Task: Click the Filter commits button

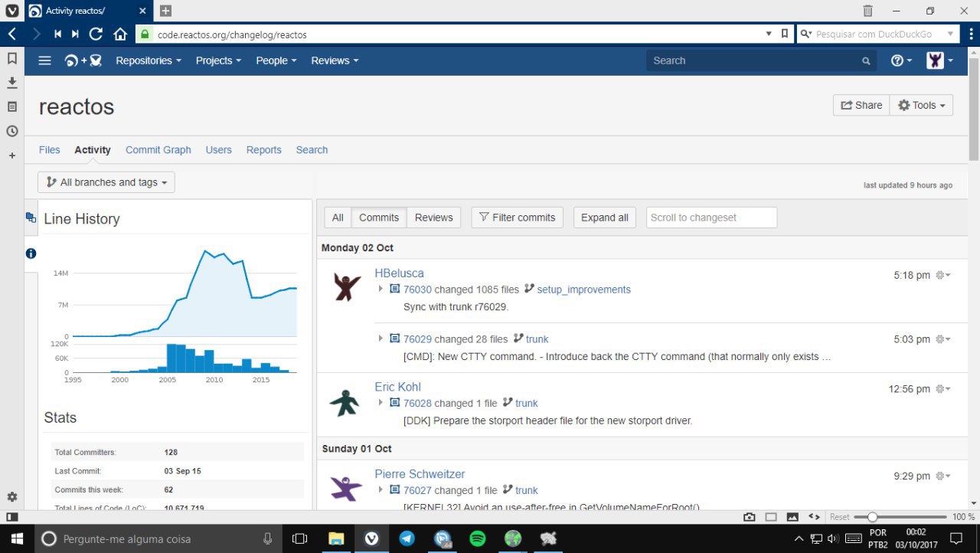Action: 518,218
